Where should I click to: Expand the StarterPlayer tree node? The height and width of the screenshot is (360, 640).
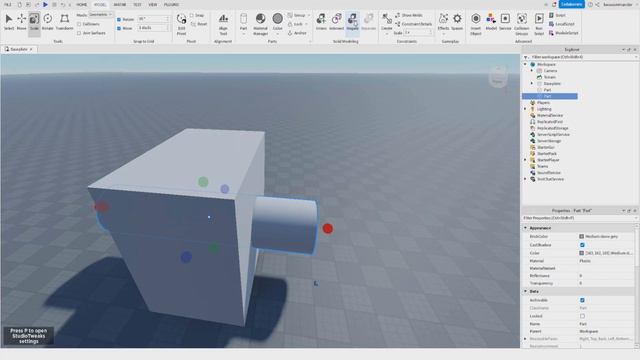click(x=526, y=160)
